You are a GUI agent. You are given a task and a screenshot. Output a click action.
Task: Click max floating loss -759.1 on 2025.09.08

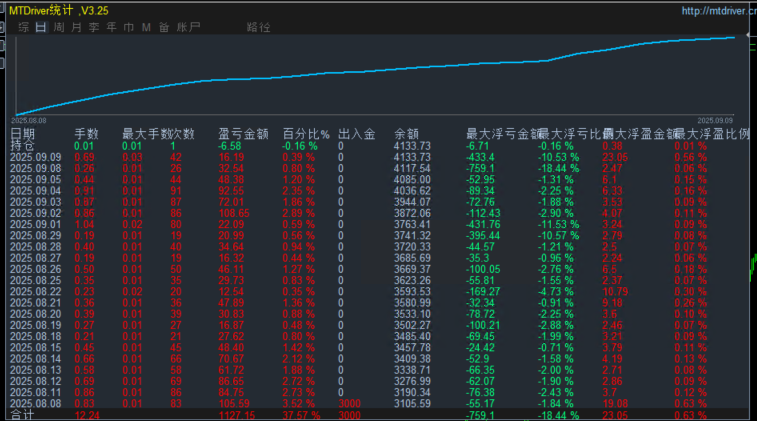pyautogui.click(x=480, y=168)
